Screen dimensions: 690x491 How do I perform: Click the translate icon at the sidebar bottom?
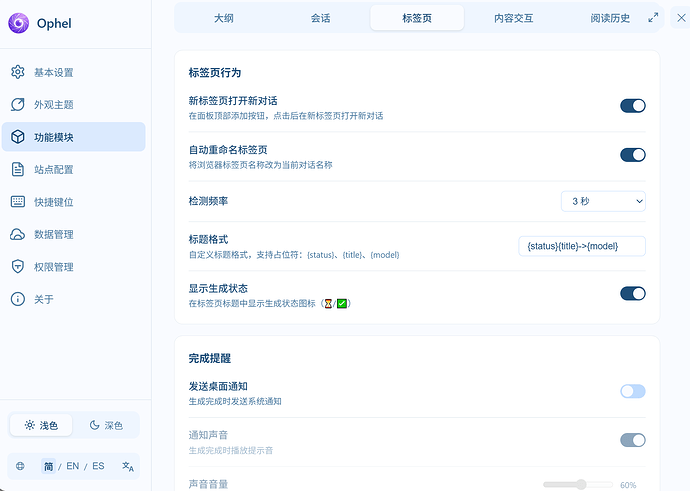[x=128, y=466]
